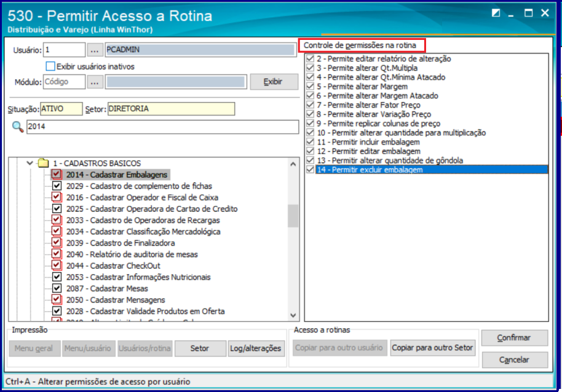
Task: Click the magnifier search icon
Action: click(18, 127)
